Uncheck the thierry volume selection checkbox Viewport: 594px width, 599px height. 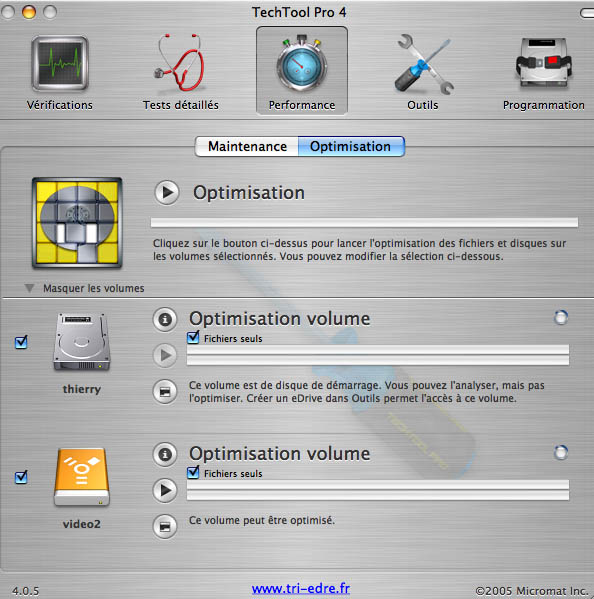pos(21,342)
